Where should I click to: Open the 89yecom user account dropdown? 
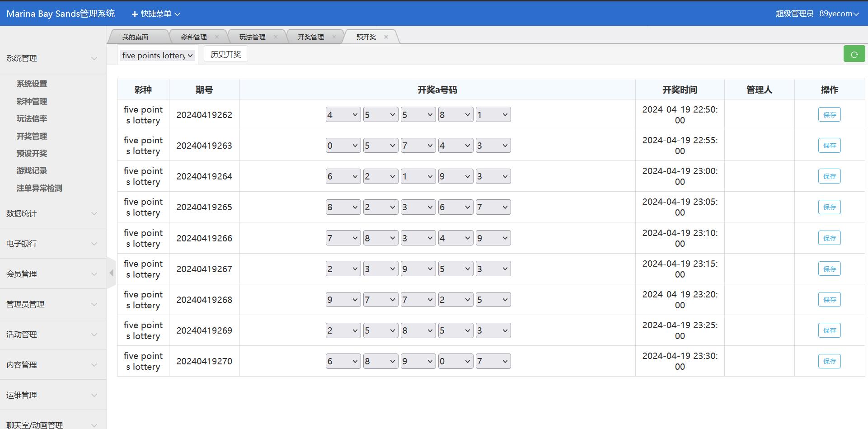pyautogui.click(x=839, y=14)
